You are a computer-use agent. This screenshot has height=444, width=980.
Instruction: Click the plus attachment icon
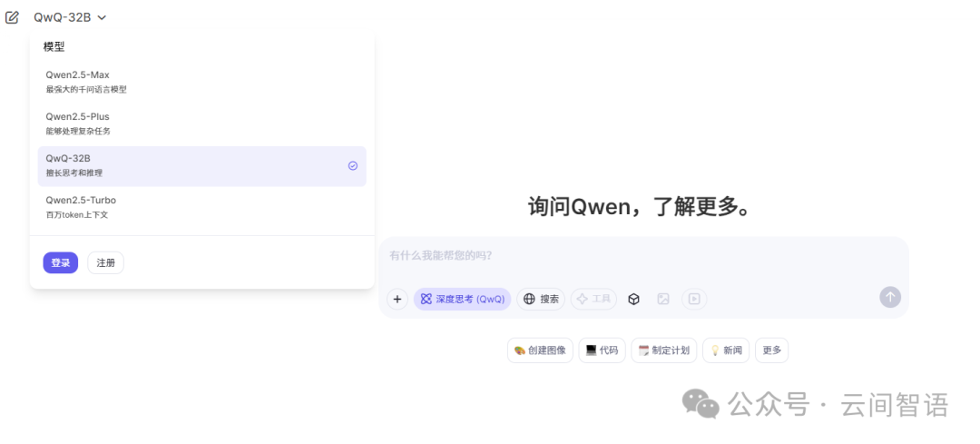coord(397,299)
